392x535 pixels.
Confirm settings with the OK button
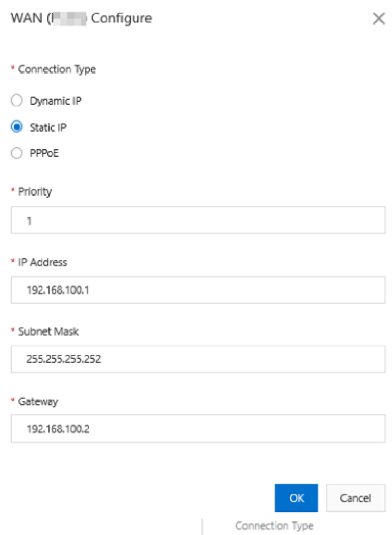296,498
